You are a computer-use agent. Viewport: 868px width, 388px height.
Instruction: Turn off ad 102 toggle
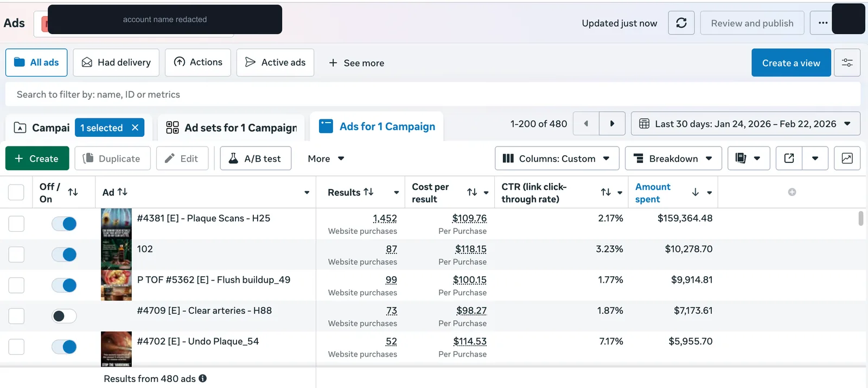point(64,255)
